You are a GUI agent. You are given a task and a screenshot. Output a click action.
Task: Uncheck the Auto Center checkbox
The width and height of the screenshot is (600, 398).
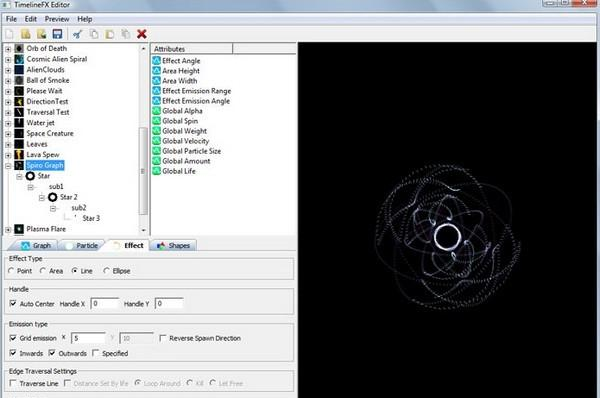point(13,303)
